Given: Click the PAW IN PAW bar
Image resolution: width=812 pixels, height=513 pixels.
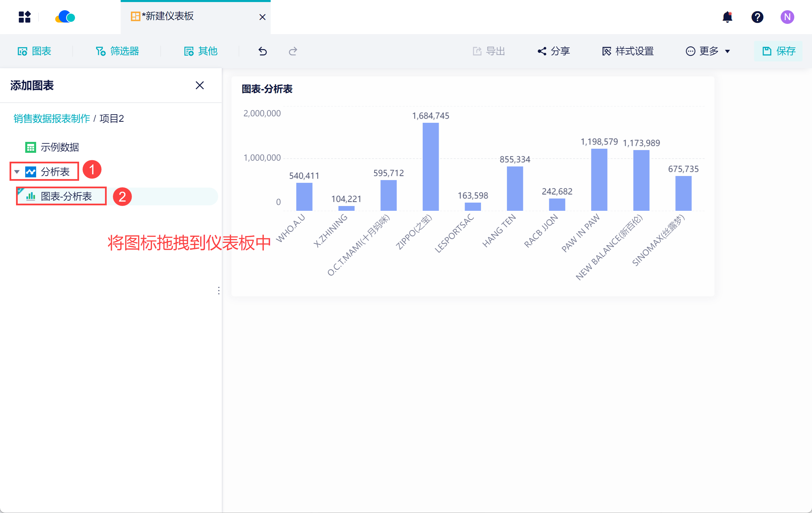Looking at the screenshot, I should (599, 179).
